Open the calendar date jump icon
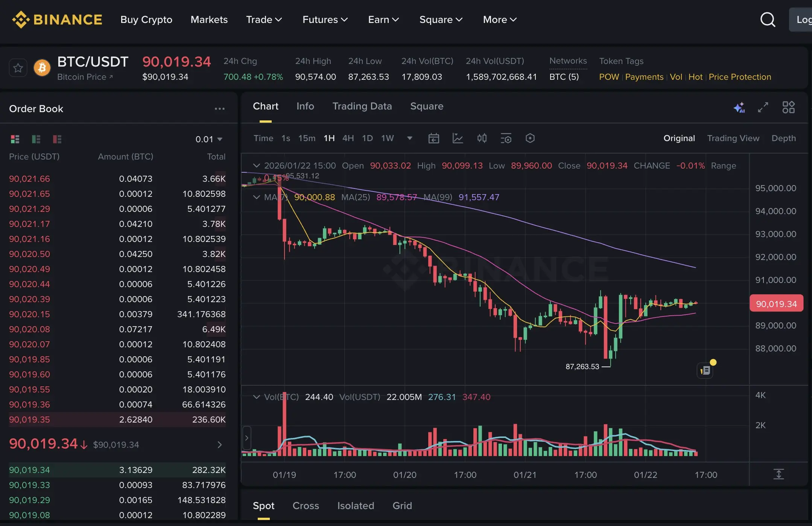The width and height of the screenshot is (812, 526). pyautogui.click(x=433, y=138)
